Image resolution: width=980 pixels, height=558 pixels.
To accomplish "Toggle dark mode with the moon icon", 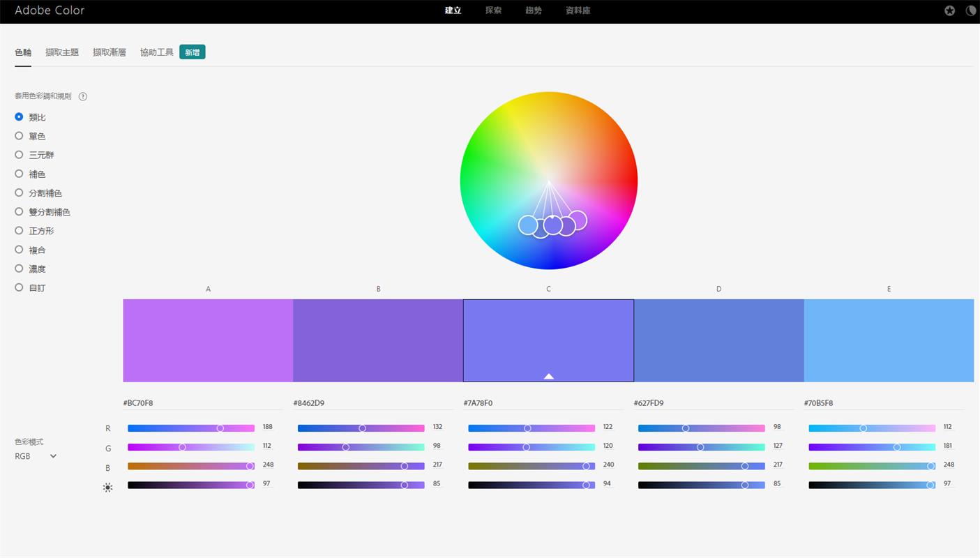I will click(x=970, y=10).
